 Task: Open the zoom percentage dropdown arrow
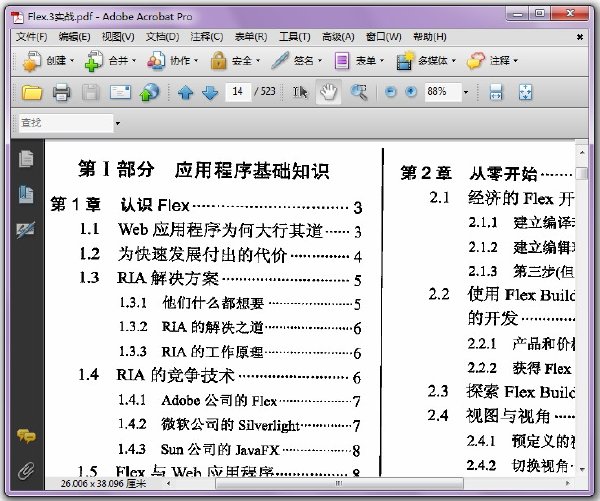pyautogui.click(x=466, y=92)
